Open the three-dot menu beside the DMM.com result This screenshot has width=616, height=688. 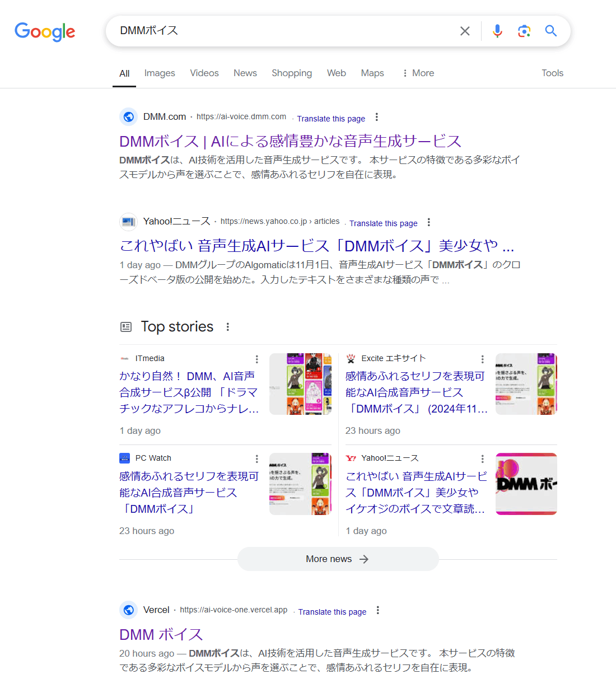(377, 117)
